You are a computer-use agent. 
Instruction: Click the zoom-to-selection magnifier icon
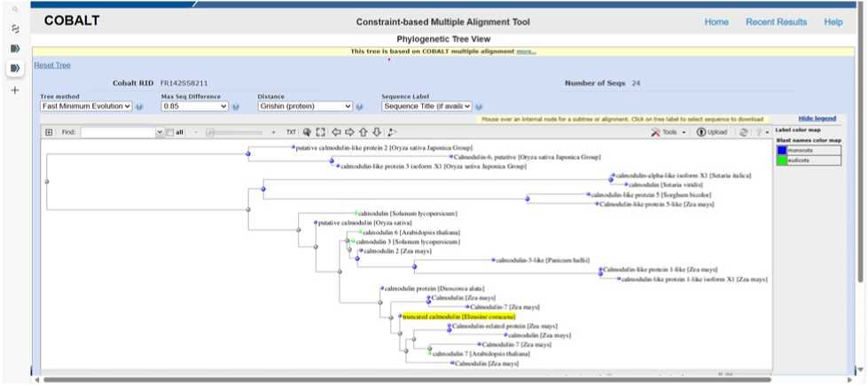[308, 132]
